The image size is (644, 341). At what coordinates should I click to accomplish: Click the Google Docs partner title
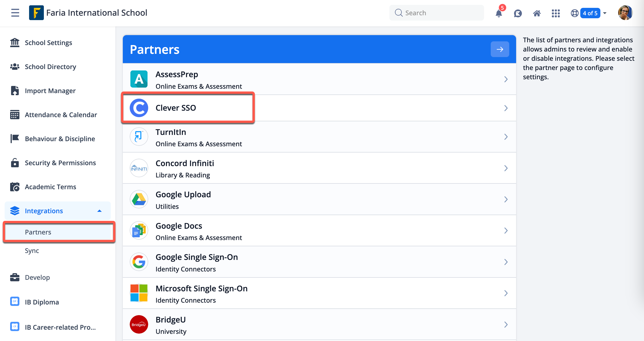coord(179,226)
